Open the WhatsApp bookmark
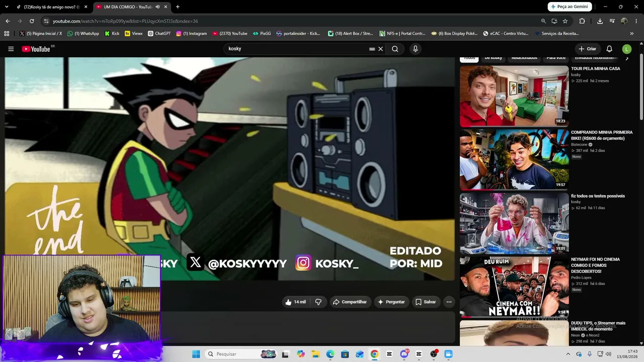This screenshot has width=644, height=362. [83, 34]
